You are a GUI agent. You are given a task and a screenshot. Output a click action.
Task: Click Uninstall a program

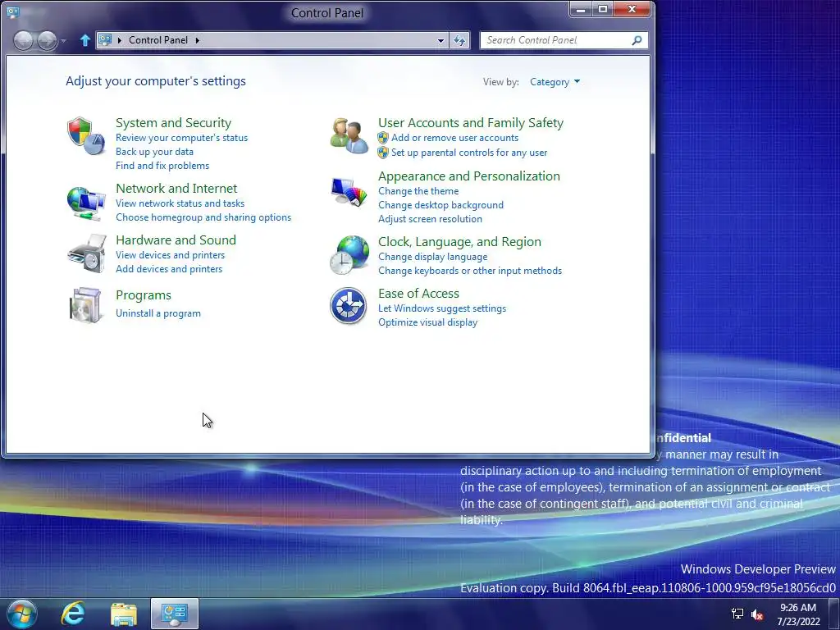pos(158,313)
